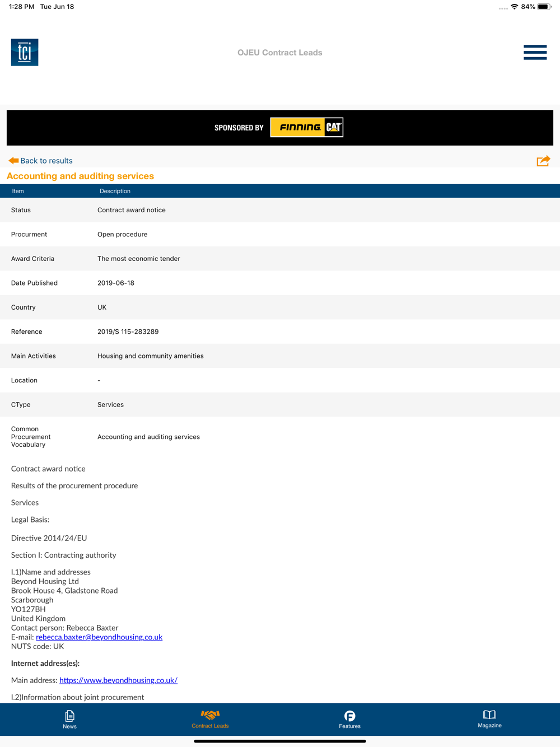This screenshot has width=560, height=747.
Task: Select the Country value 'UK'
Action: pos(102,307)
